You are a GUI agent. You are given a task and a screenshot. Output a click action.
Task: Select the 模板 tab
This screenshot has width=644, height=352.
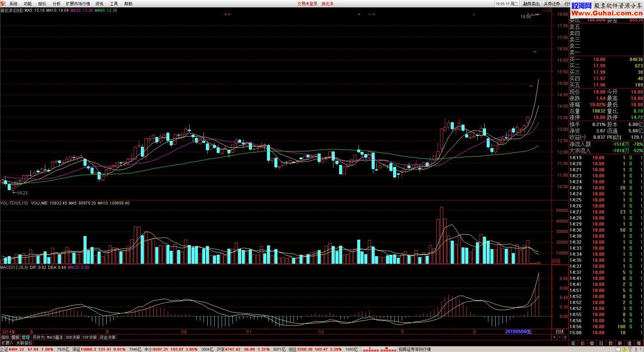tap(15, 337)
